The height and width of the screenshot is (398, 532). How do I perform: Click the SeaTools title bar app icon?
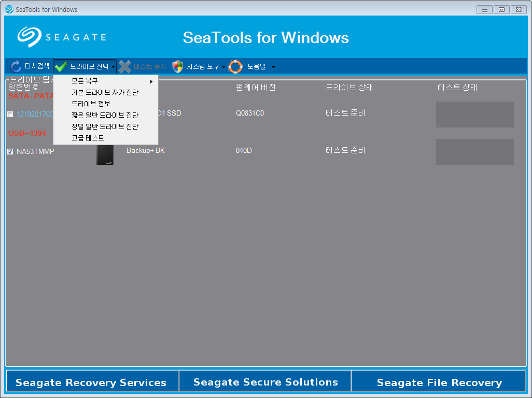9,9
